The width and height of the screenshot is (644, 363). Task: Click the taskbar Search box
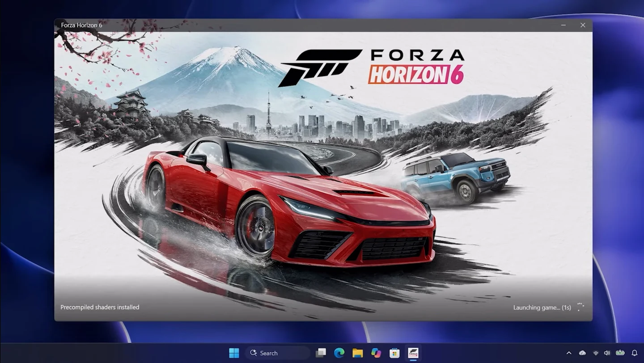pyautogui.click(x=277, y=353)
